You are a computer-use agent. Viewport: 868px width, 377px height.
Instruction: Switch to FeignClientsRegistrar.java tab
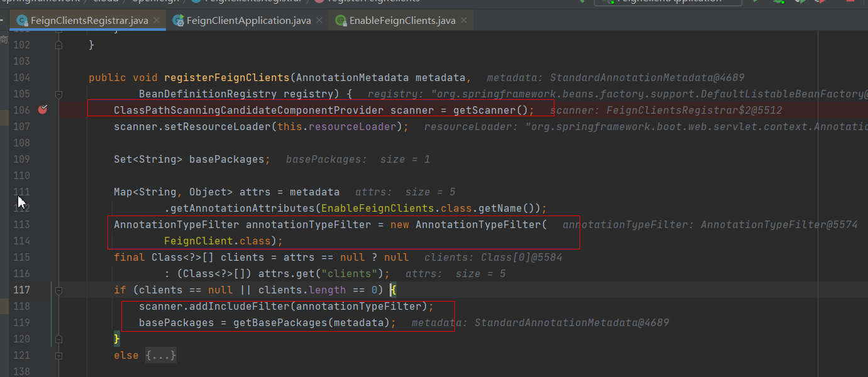coord(88,21)
